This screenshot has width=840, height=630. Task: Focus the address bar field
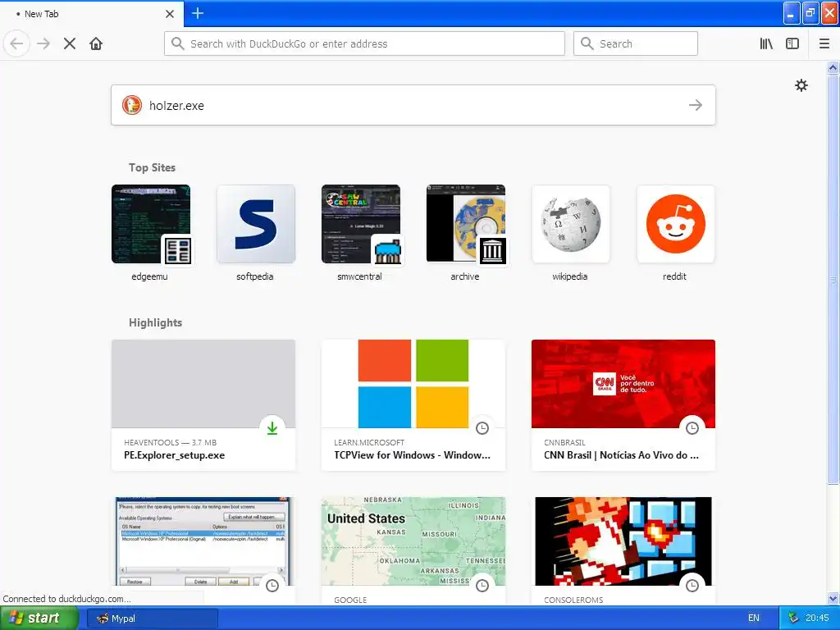coord(364,43)
